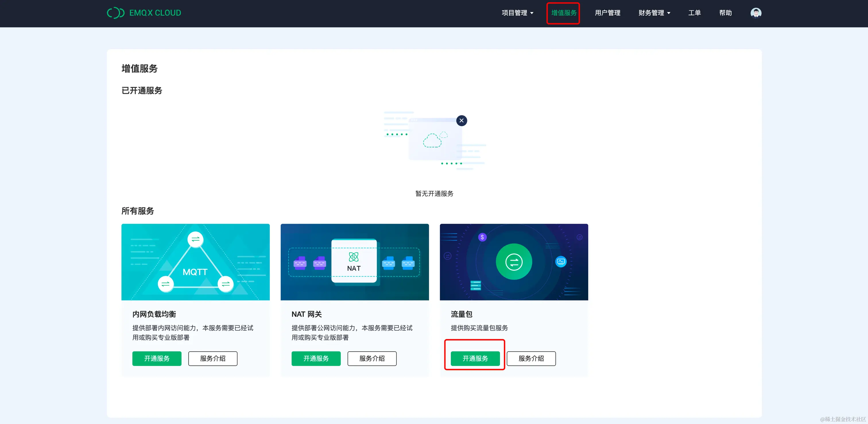Click 服务介绍 for NAT 网关
The image size is (868, 424).
[x=372, y=359]
